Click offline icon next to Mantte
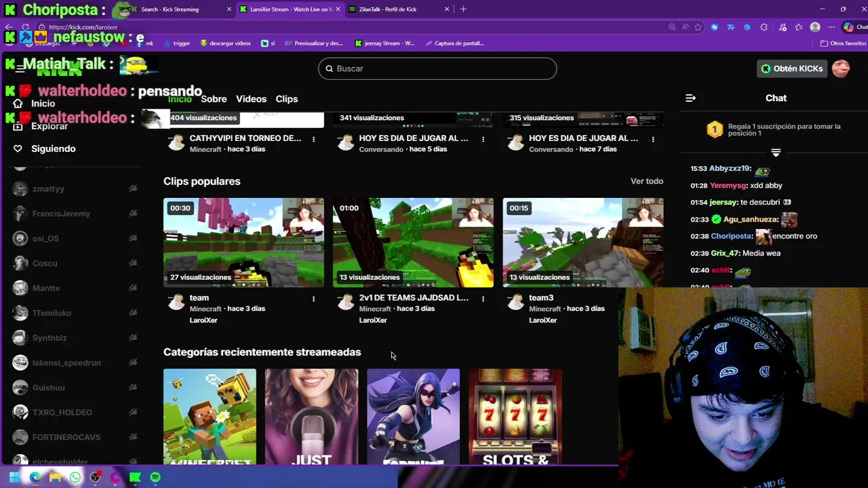The image size is (868, 488). click(x=133, y=288)
